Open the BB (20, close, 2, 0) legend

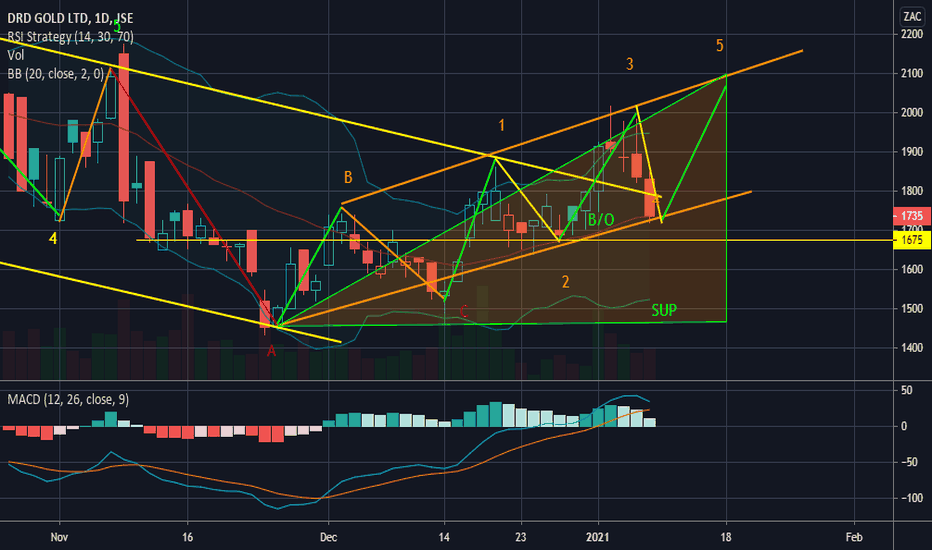coord(55,74)
